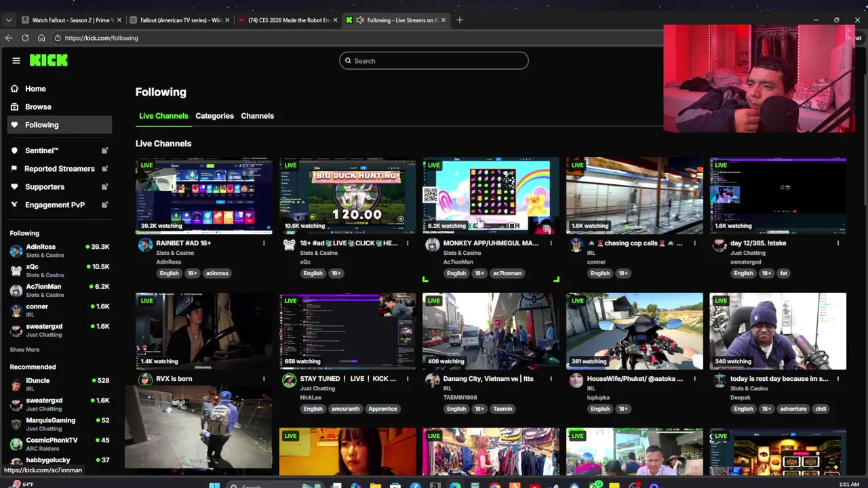Open Engagement PvP sidebar entry
The width and height of the screenshot is (868, 488).
pyautogui.click(x=55, y=205)
